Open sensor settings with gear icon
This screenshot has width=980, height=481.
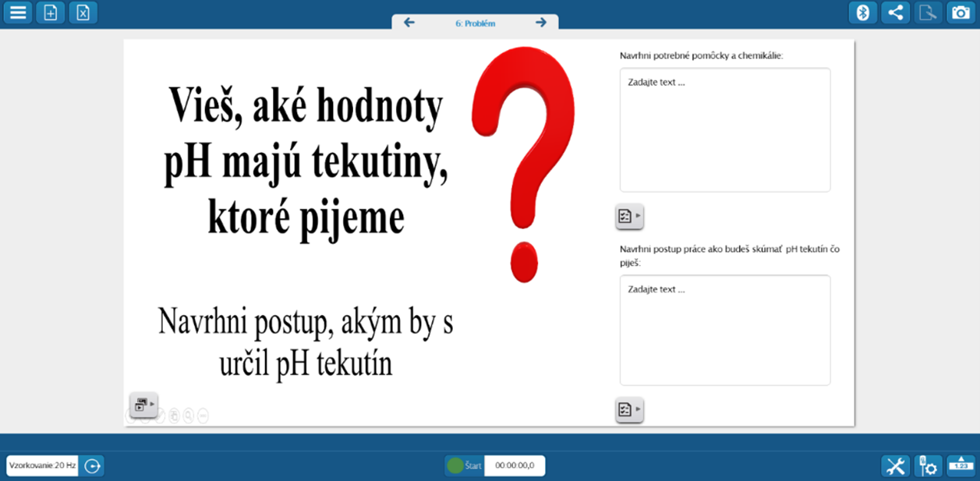[x=928, y=466]
